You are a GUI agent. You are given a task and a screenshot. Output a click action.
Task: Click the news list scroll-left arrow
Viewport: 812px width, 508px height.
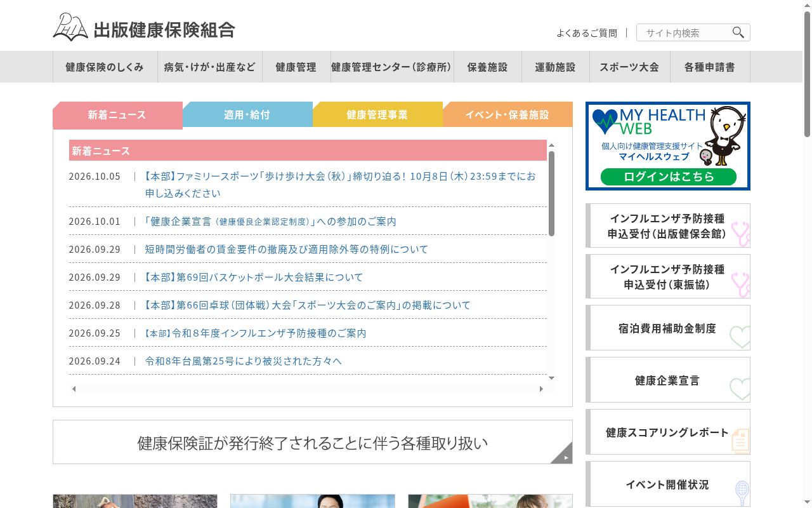[74, 389]
